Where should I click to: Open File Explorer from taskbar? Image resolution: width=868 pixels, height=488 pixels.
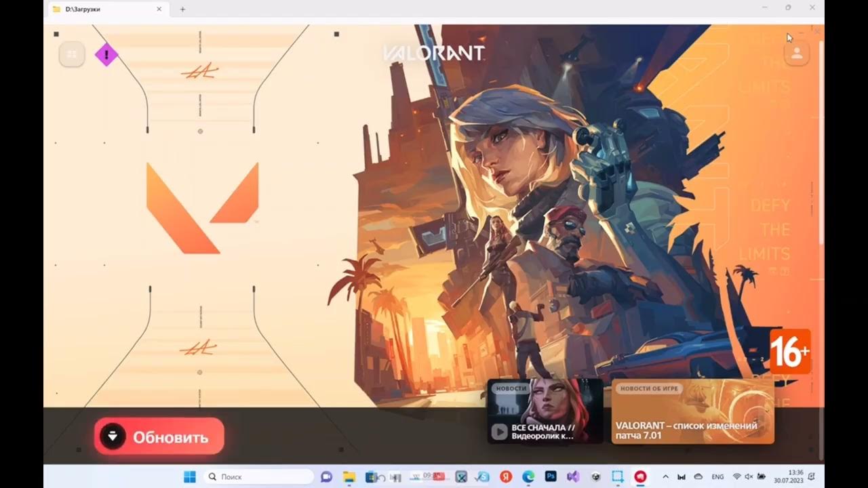(x=349, y=476)
